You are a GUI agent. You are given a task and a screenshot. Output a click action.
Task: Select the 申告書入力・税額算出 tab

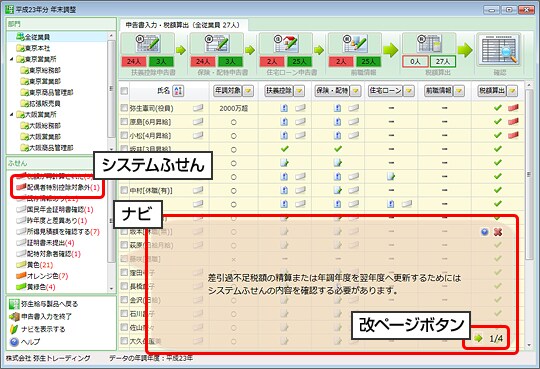coord(183,25)
